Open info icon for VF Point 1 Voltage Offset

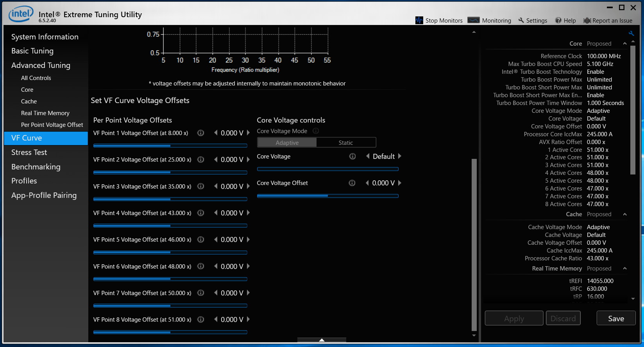(x=201, y=133)
